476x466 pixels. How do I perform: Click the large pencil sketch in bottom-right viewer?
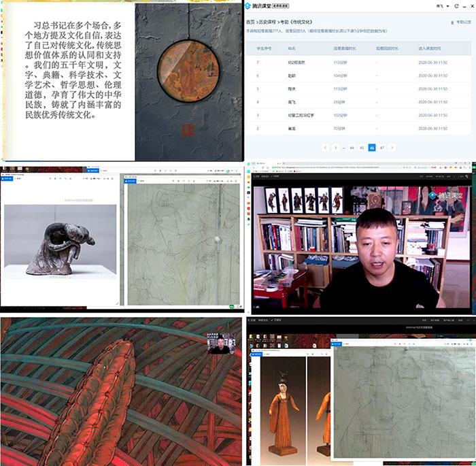[405, 401]
